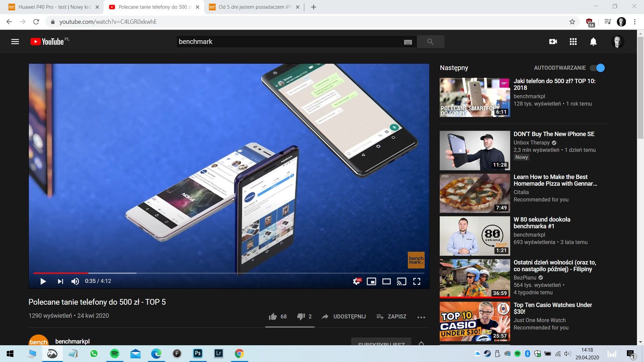This screenshot has height=362, width=644.
Task: Click inside the benchmark search field
Action: 290,42
